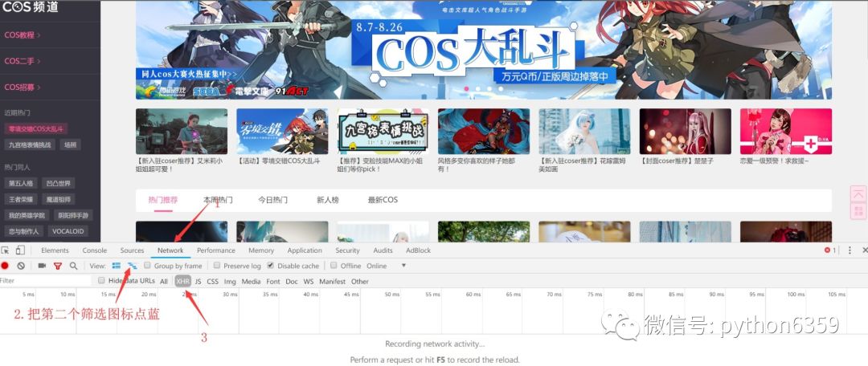Clear the network log with the clear icon
The width and height of the screenshot is (868, 366).
click(21, 266)
